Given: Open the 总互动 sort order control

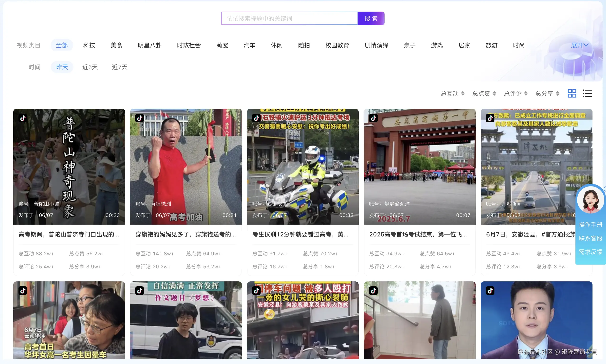Looking at the screenshot, I should click(452, 93).
